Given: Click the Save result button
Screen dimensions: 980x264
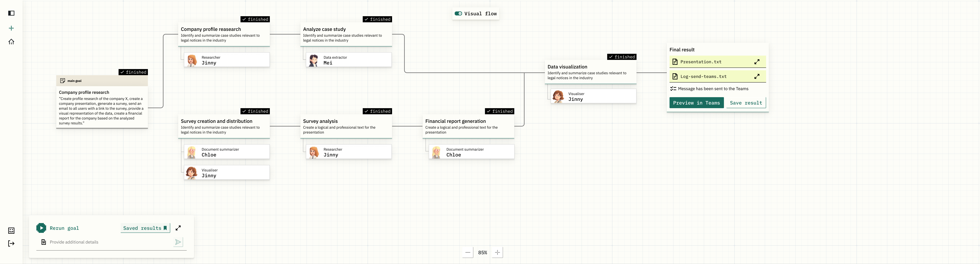Looking at the screenshot, I should tap(746, 103).
